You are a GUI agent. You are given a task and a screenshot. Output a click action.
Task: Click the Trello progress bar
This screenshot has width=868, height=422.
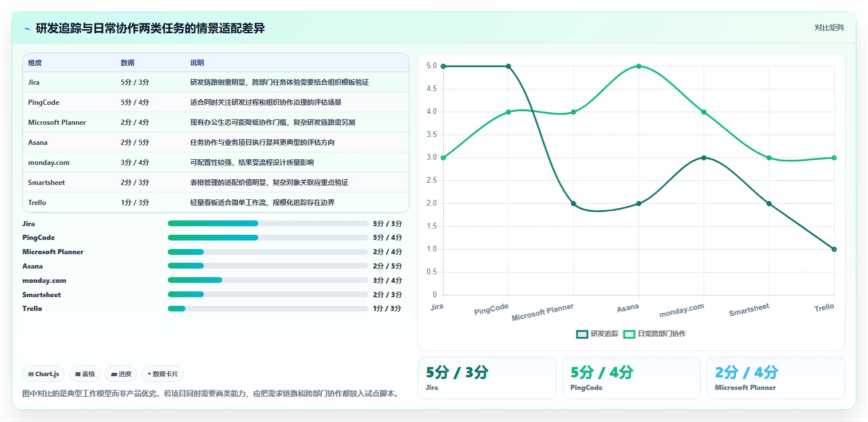coord(267,309)
